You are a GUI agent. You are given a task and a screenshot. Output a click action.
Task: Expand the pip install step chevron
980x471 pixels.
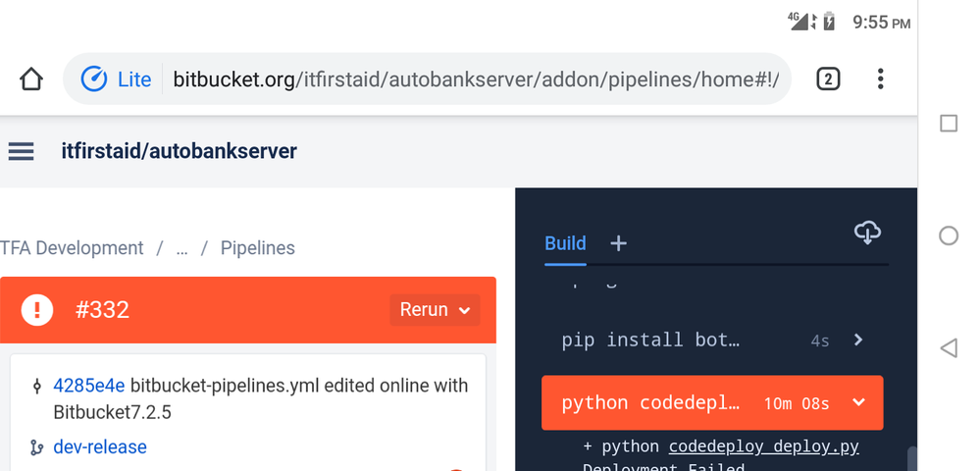(858, 340)
